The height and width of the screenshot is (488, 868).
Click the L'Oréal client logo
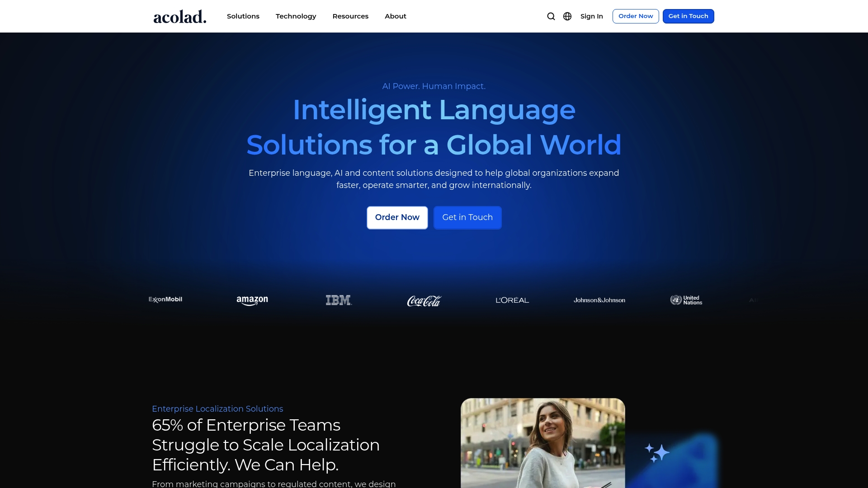[x=512, y=300]
